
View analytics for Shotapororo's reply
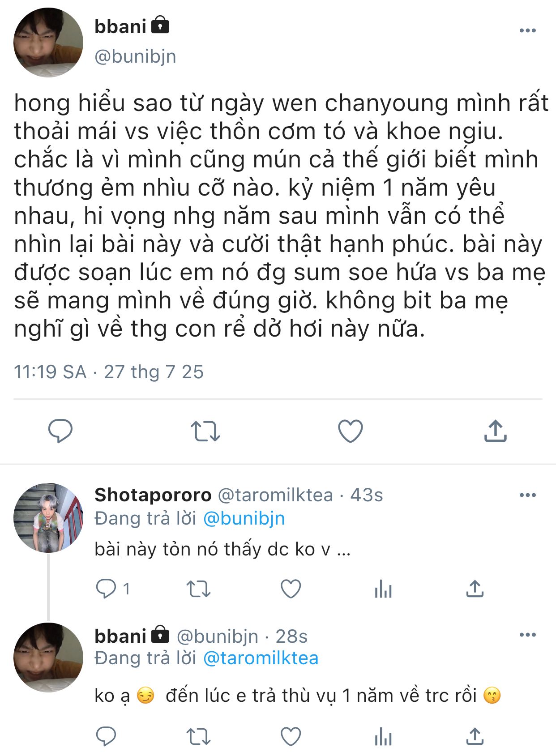tap(383, 589)
